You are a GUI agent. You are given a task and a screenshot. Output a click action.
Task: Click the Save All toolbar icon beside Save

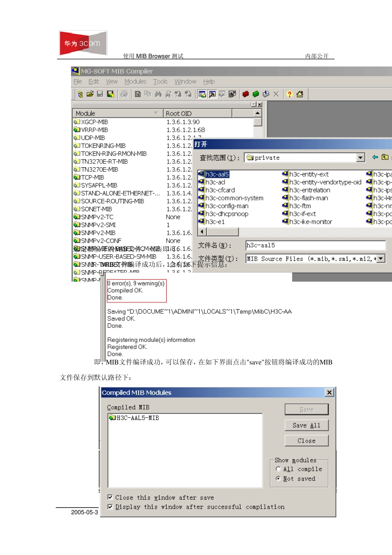click(x=110, y=94)
